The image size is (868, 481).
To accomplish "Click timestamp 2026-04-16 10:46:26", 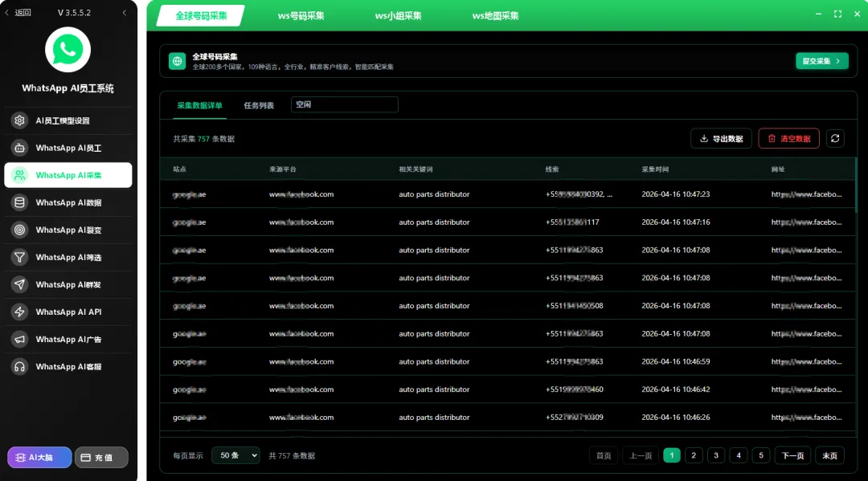I will click(675, 418).
